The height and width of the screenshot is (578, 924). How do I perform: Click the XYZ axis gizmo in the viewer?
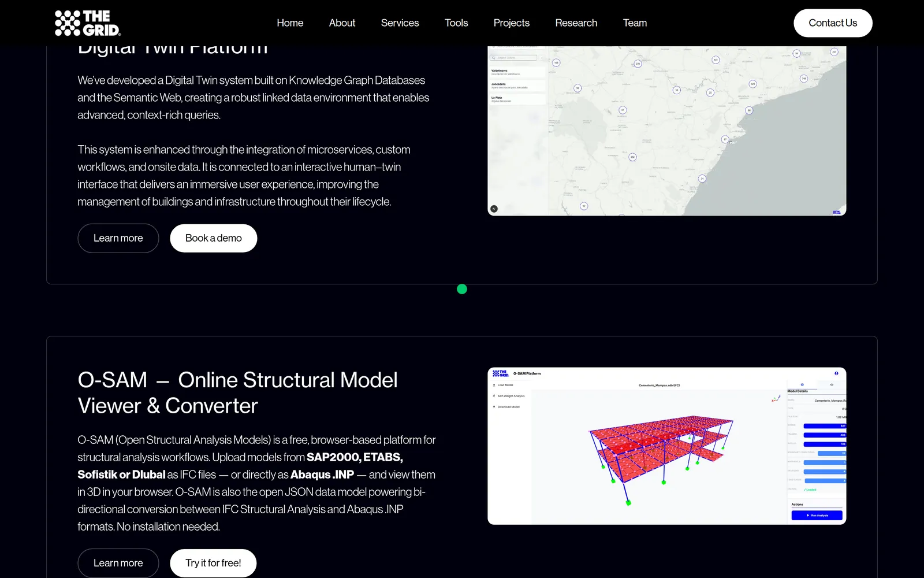click(x=776, y=398)
